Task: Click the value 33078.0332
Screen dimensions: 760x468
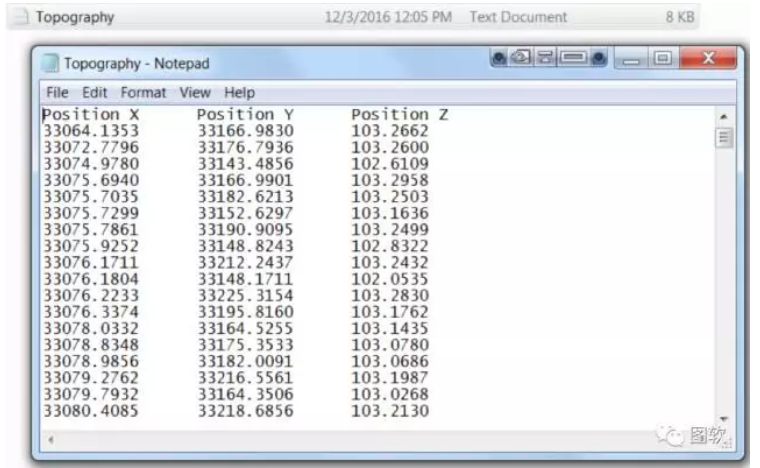Action: click(x=91, y=328)
